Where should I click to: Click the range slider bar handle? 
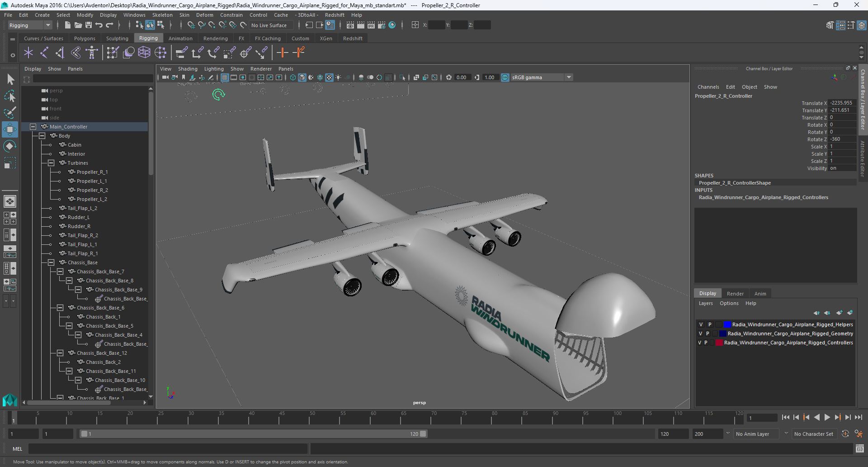253,434
